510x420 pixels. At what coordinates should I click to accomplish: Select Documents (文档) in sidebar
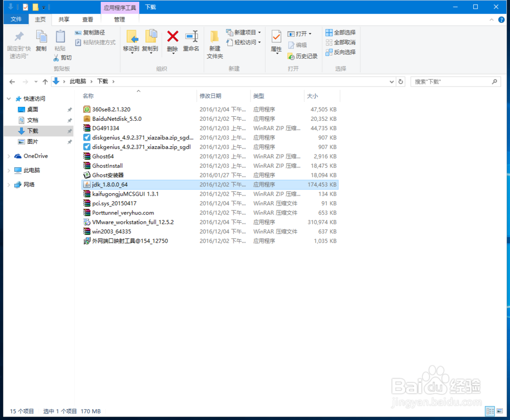point(33,120)
